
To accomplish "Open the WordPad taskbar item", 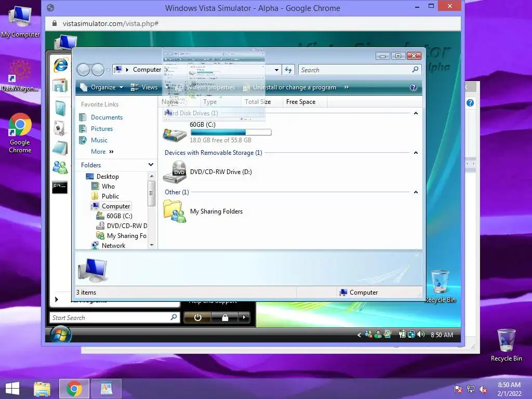I will pos(106,389).
